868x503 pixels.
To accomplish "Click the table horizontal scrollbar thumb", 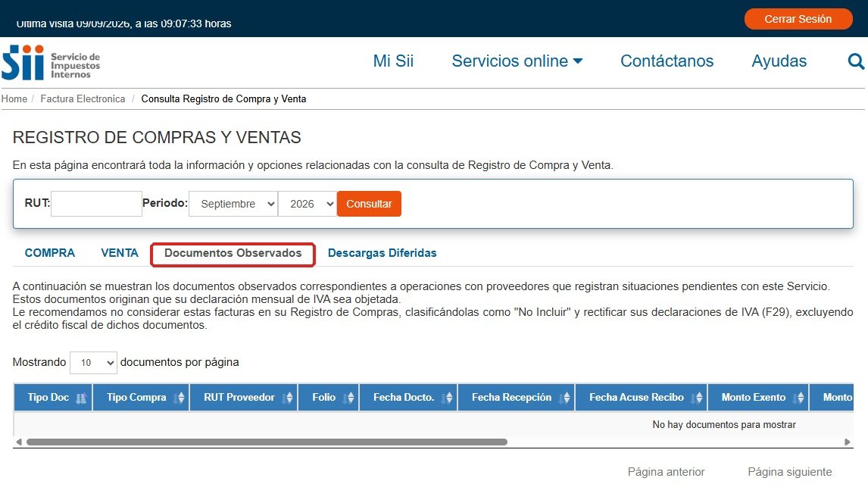I will coord(267,442).
